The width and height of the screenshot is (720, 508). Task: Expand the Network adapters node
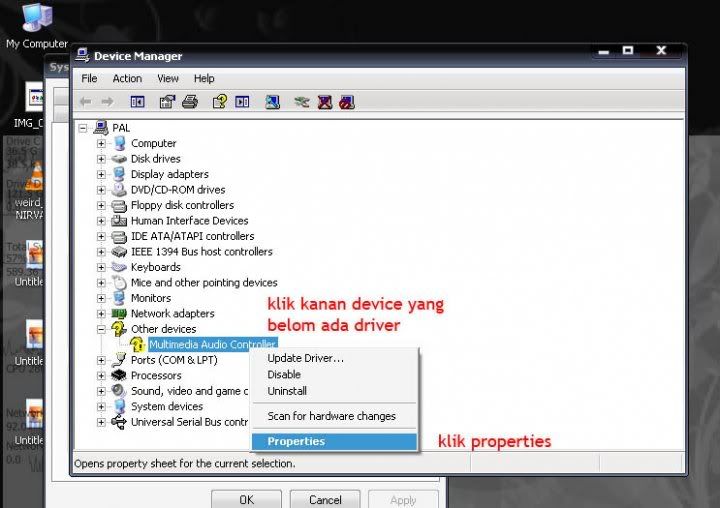(101, 313)
